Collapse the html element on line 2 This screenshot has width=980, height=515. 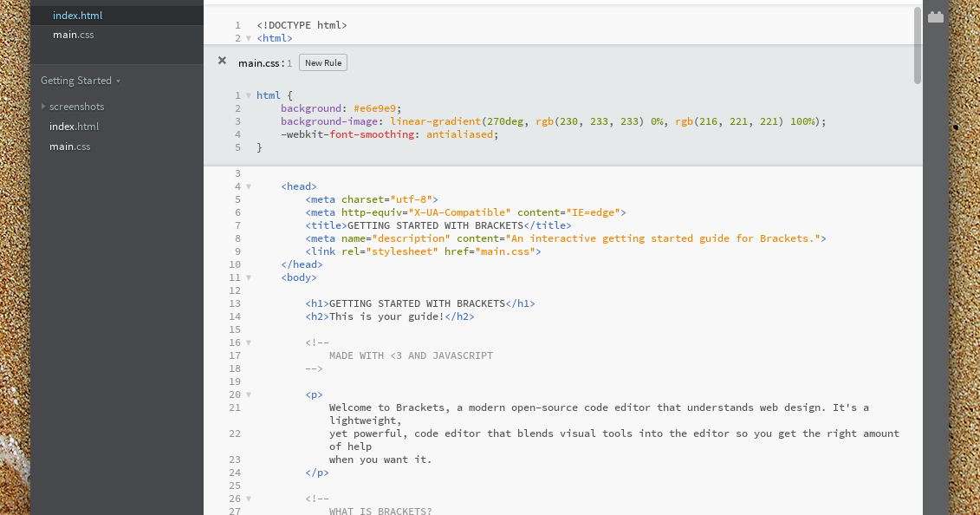point(249,38)
